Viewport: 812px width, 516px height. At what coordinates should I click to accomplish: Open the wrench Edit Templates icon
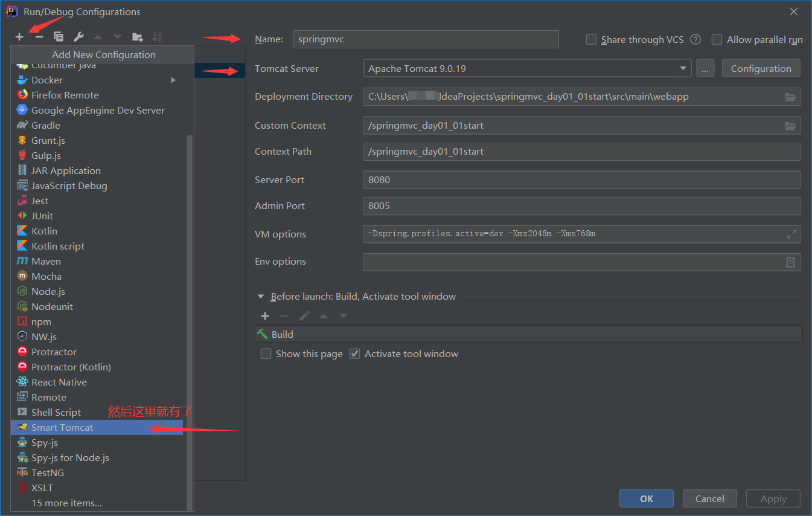pyautogui.click(x=78, y=37)
